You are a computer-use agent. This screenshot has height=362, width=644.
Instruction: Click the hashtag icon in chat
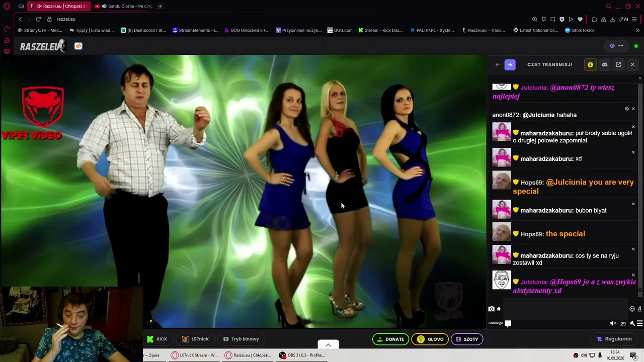pyautogui.click(x=499, y=309)
